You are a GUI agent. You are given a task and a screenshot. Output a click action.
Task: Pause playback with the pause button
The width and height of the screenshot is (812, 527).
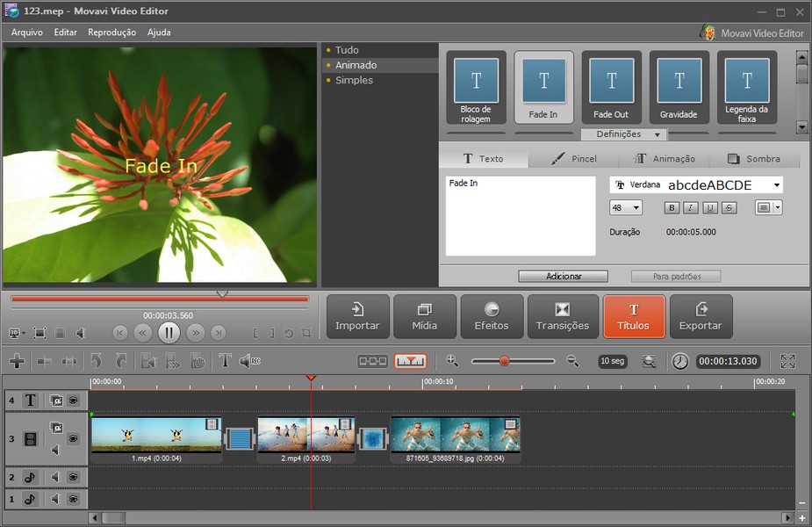tap(169, 333)
